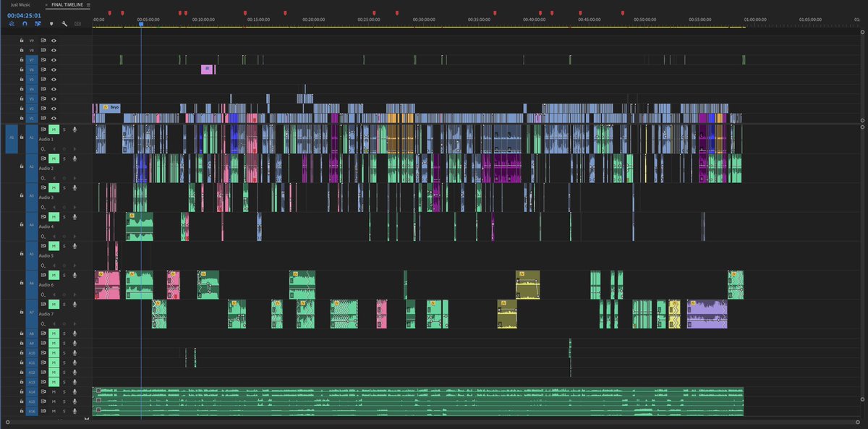Toggle track lock on A8
This screenshot has width=868, height=429.
(22, 333)
